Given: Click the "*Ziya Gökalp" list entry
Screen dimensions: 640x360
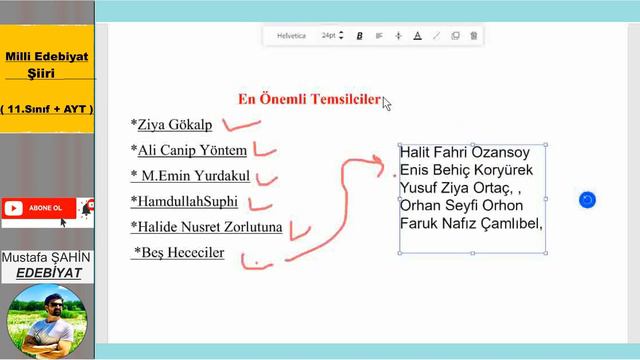Looking at the screenshot, I should pyautogui.click(x=171, y=124).
